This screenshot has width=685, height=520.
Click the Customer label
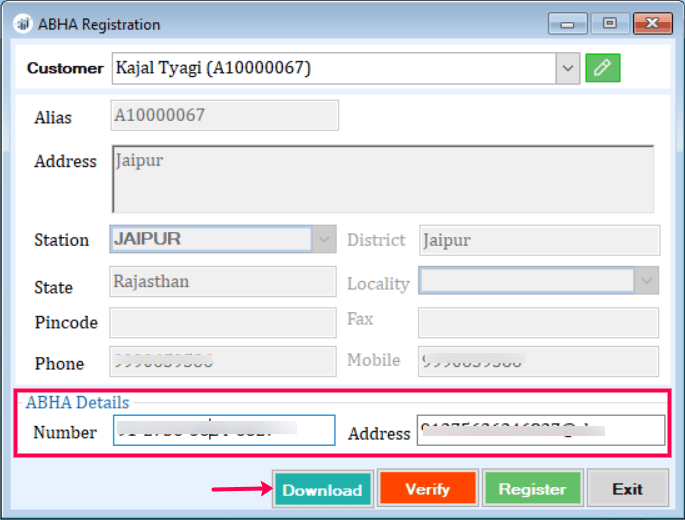pyautogui.click(x=65, y=68)
